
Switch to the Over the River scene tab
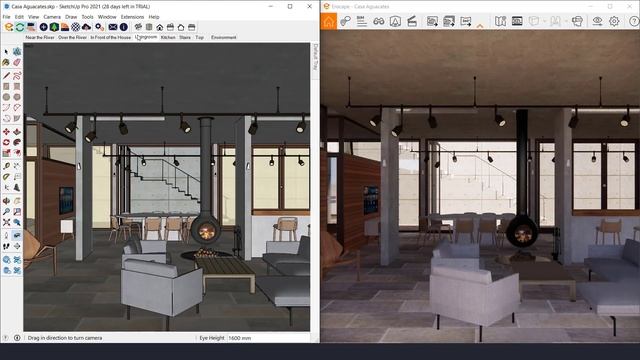point(72,37)
